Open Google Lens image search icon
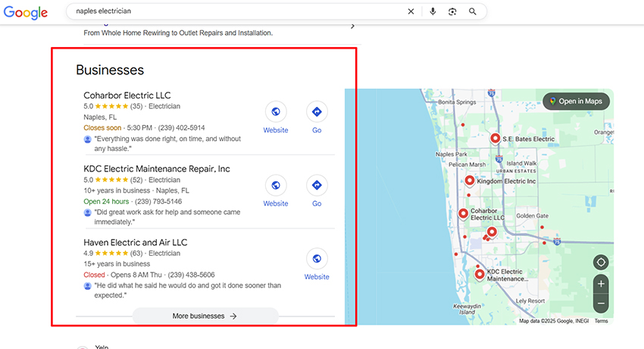This screenshot has width=644, height=349. point(452,11)
